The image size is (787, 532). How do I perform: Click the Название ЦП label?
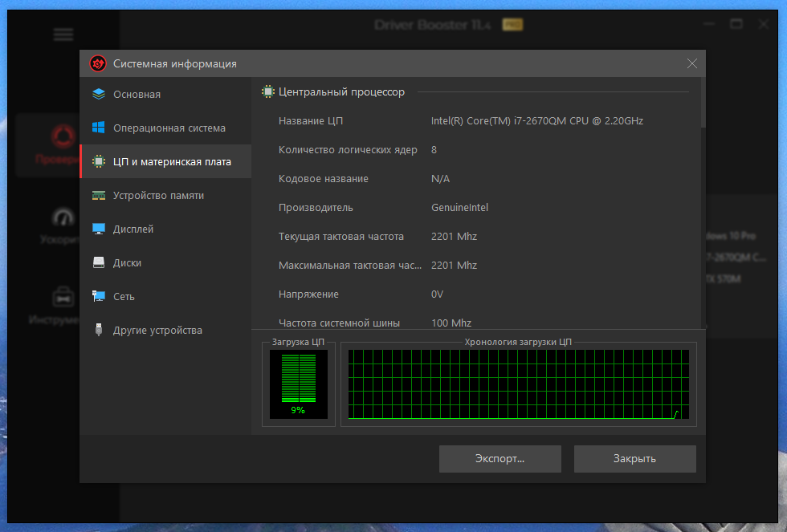point(311,121)
